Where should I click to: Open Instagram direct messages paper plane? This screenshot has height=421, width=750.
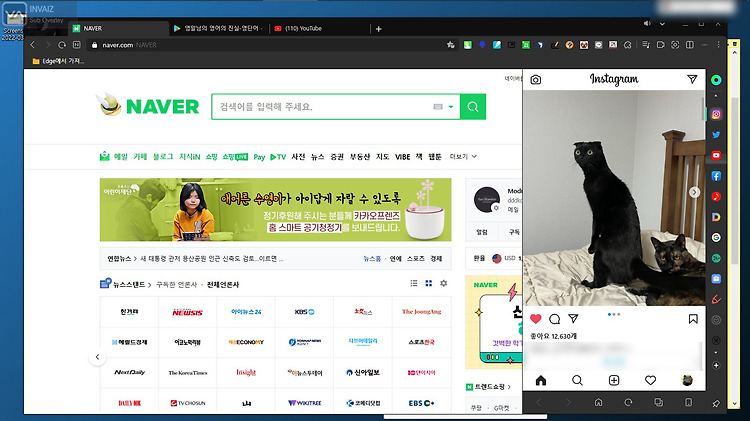pos(692,79)
